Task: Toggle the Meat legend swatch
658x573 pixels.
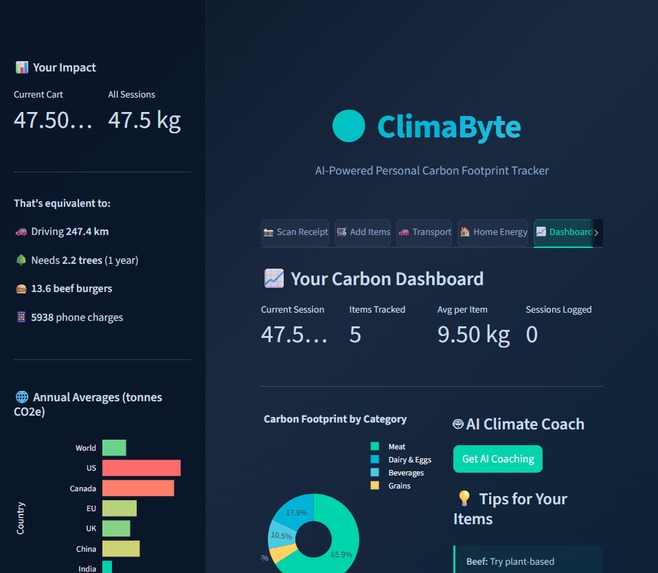Action: 375,446
